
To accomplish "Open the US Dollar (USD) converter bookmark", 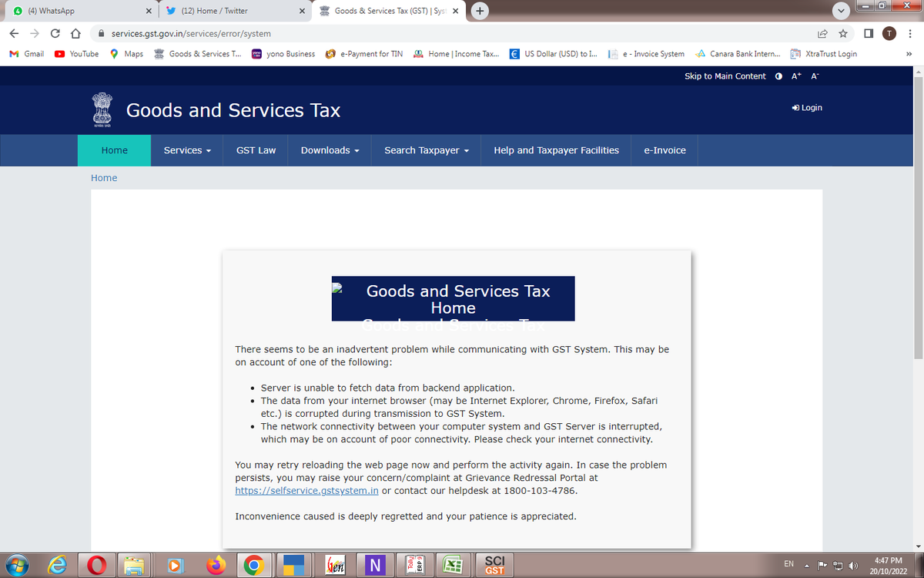I will [x=553, y=54].
